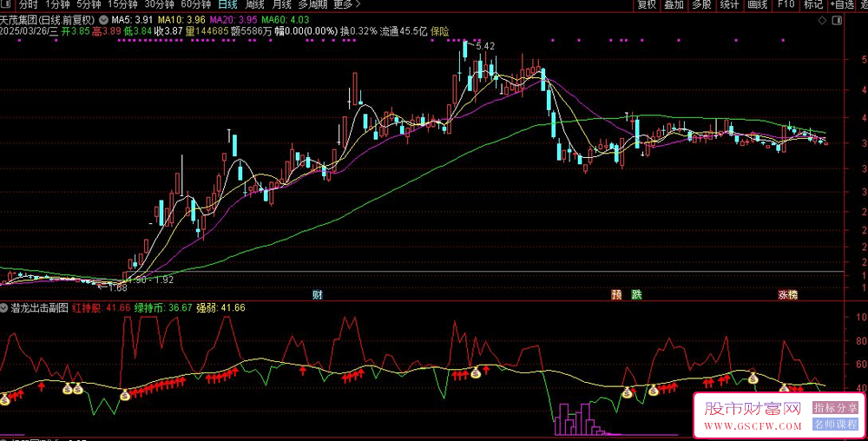This screenshot has height=441, width=868.
Task: Open the F10 company info
Action: pos(786,5)
